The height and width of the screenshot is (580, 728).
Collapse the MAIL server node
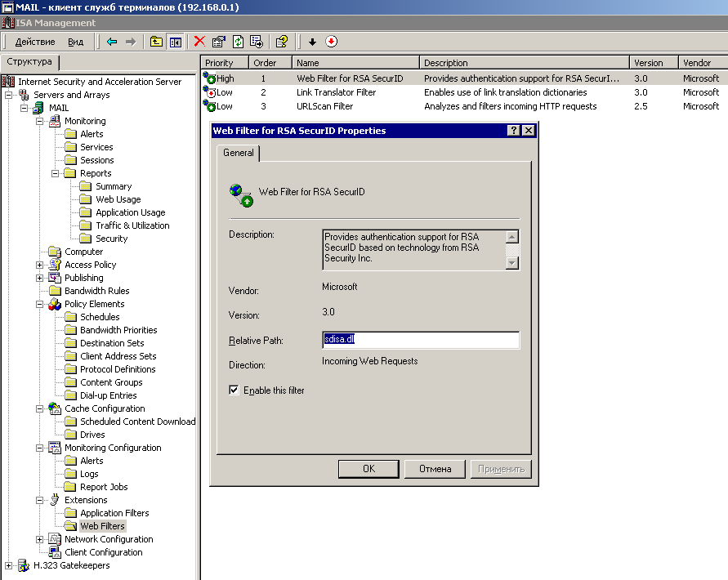coord(25,108)
